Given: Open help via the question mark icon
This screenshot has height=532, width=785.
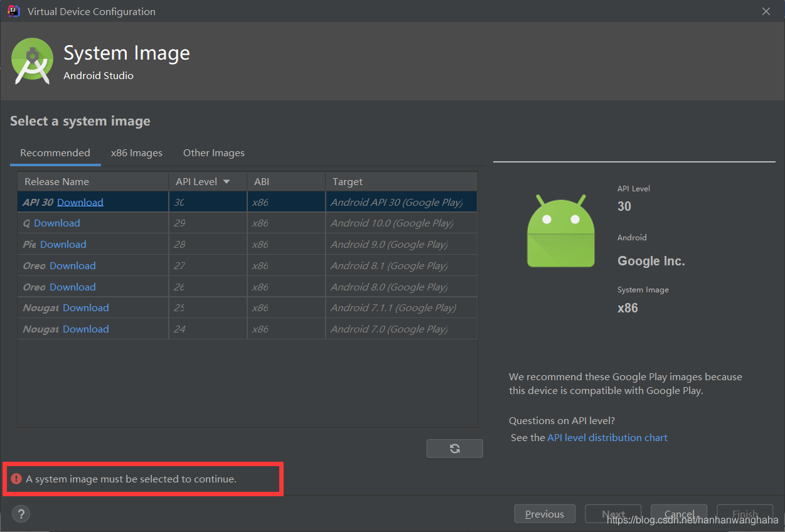Looking at the screenshot, I should [x=21, y=513].
